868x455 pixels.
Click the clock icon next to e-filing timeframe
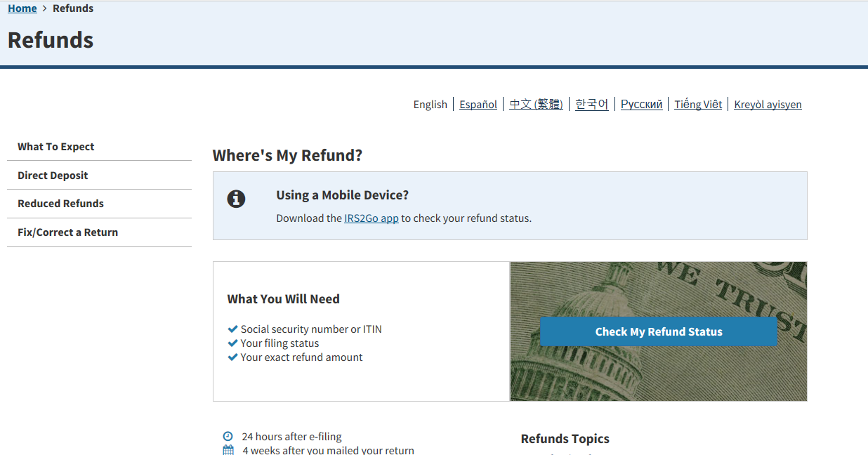[x=228, y=435]
